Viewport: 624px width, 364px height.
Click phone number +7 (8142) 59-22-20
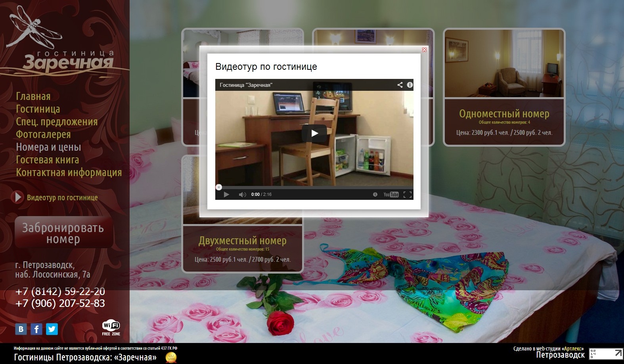[x=60, y=291]
